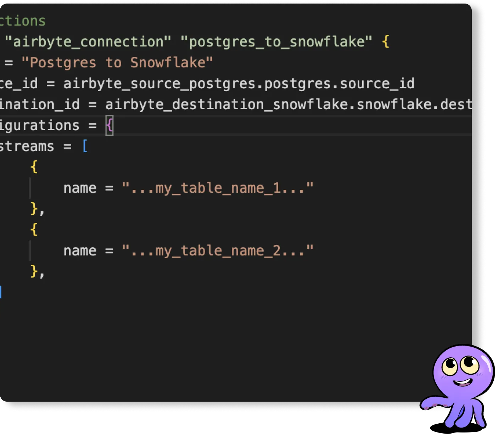This screenshot has width=504, height=446.
Task: Click the "Postgres to Snowflake" name value
Action: (117, 63)
